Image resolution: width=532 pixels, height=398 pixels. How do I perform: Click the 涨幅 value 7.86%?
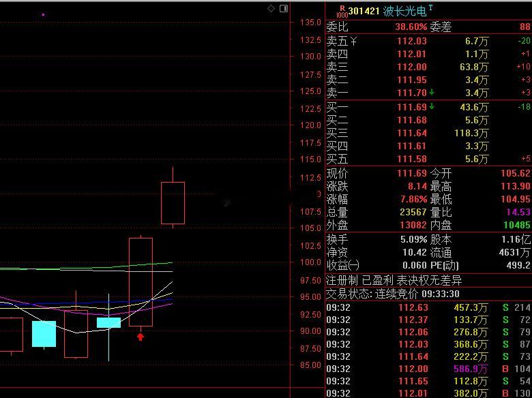[x=413, y=199]
